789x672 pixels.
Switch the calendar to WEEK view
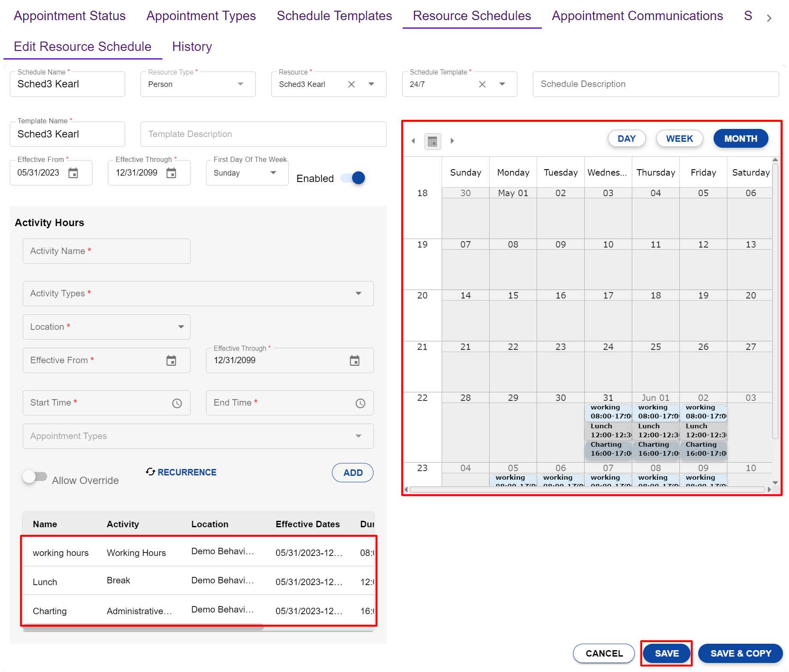[679, 138]
